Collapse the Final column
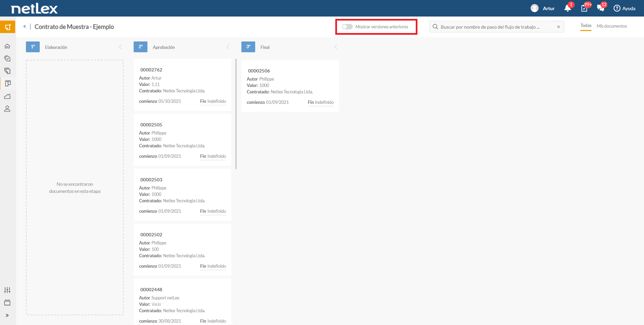The image size is (644, 325). 336,47
